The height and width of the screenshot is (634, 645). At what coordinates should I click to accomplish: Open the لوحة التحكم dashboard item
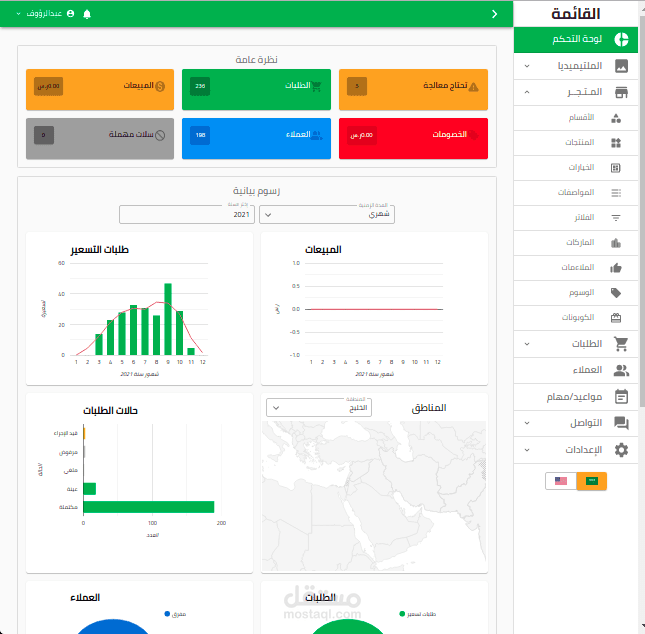(575, 40)
